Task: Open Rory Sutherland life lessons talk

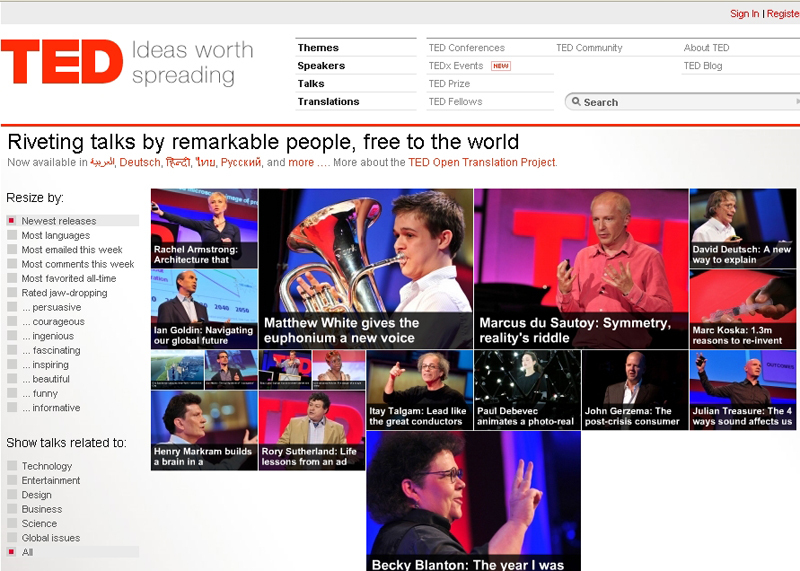Action: (312, 430)
